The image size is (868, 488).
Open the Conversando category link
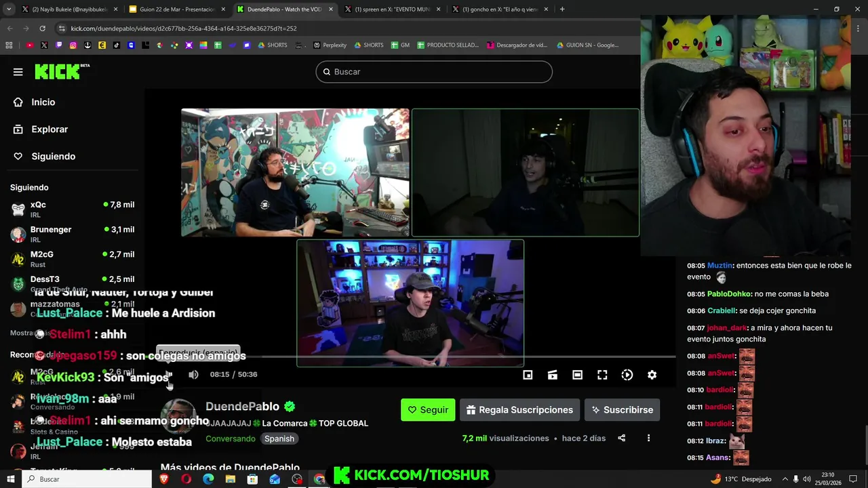click(231, 439)
